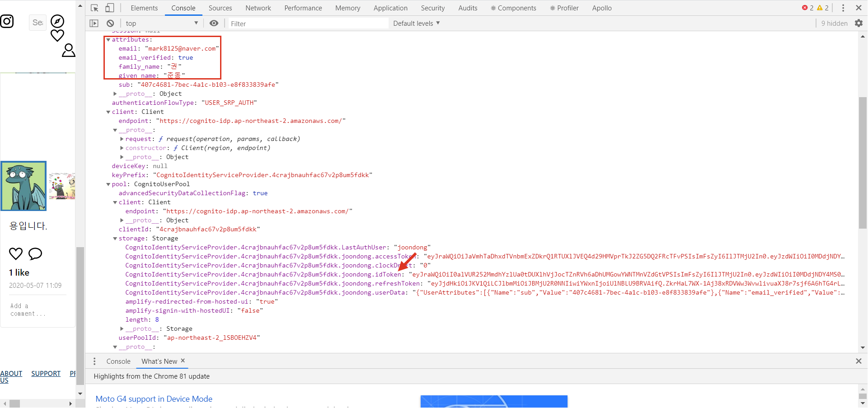Viewport: 868px width, 408px height.
Task: Open the Default levels dropdown
Action: coord(416,23)
